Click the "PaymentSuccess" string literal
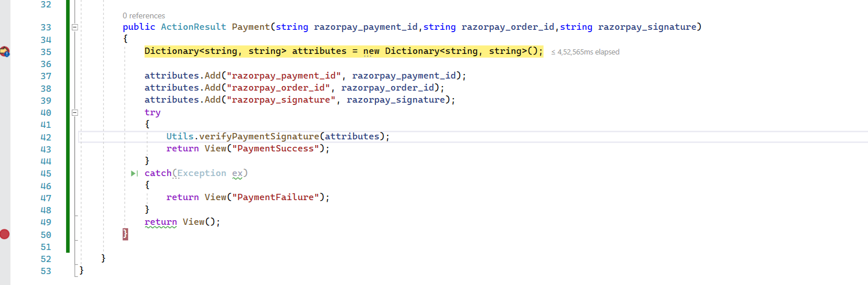This screenshot has width=868, height=285. click(x=275, y=149)
